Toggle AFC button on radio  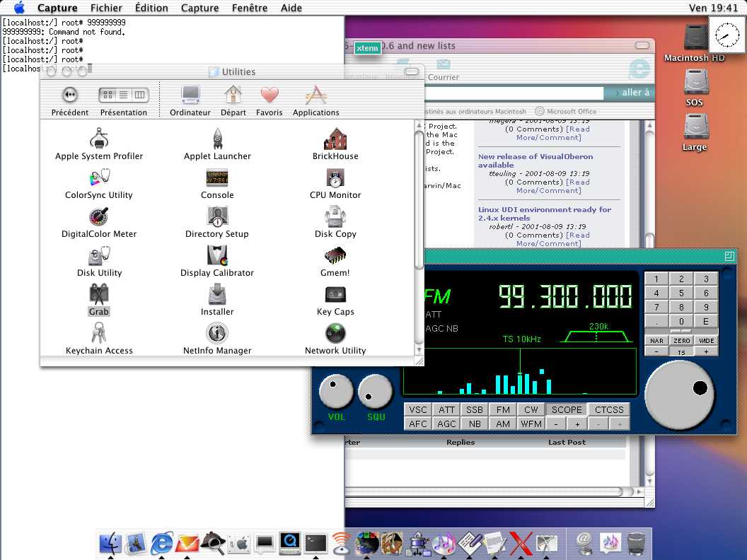tap(418, 424)
